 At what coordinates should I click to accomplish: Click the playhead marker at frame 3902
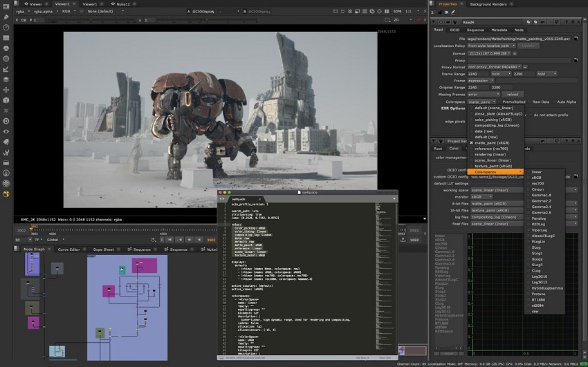[x=32, y=228]
